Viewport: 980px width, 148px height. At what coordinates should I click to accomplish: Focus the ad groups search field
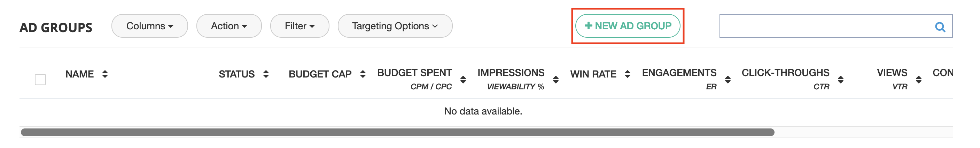tap(825, 26)
